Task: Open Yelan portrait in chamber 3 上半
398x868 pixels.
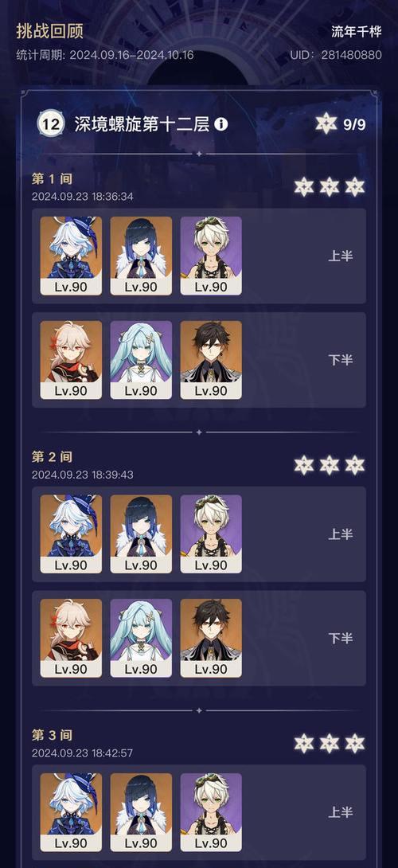Action: coord(141,812)
